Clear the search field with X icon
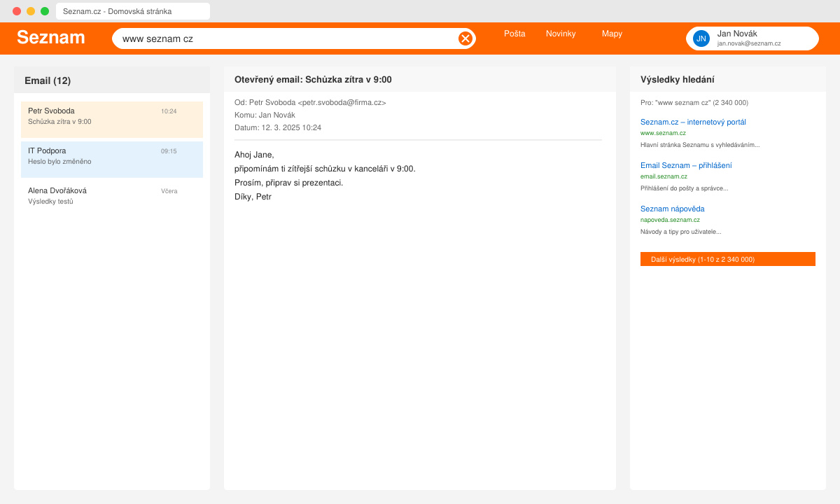Image resolution: width=840 pixels, height=504 pixels. [x=465, y=38]
